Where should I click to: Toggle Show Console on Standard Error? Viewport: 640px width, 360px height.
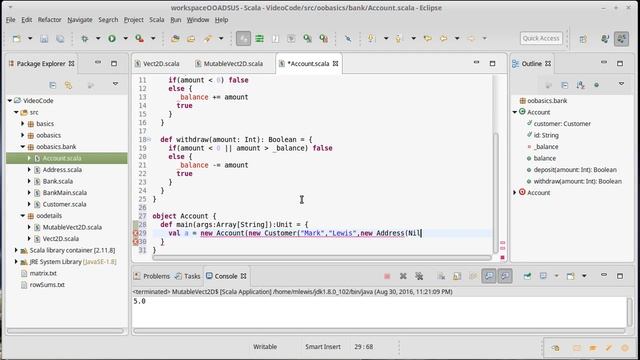pos(505,276)
